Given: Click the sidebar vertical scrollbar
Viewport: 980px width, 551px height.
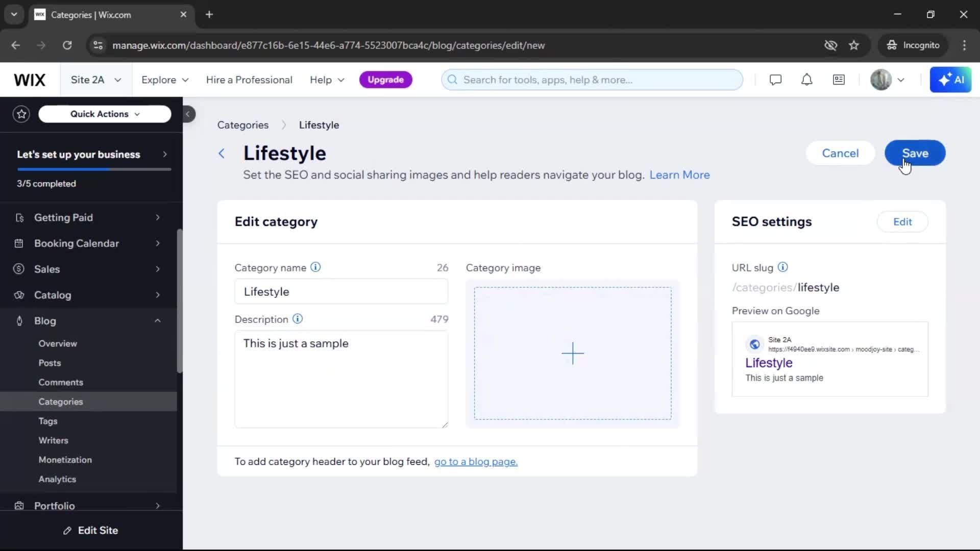Looking at the screenshot, I should [x=179, y=301].
